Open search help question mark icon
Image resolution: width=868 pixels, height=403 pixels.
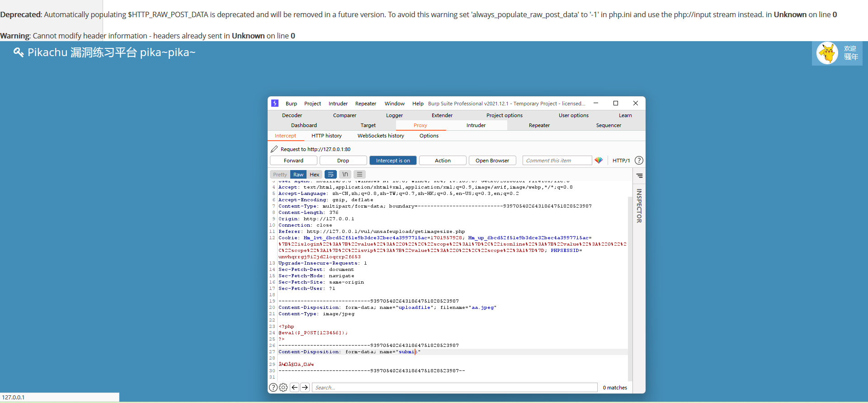[273, 387]
